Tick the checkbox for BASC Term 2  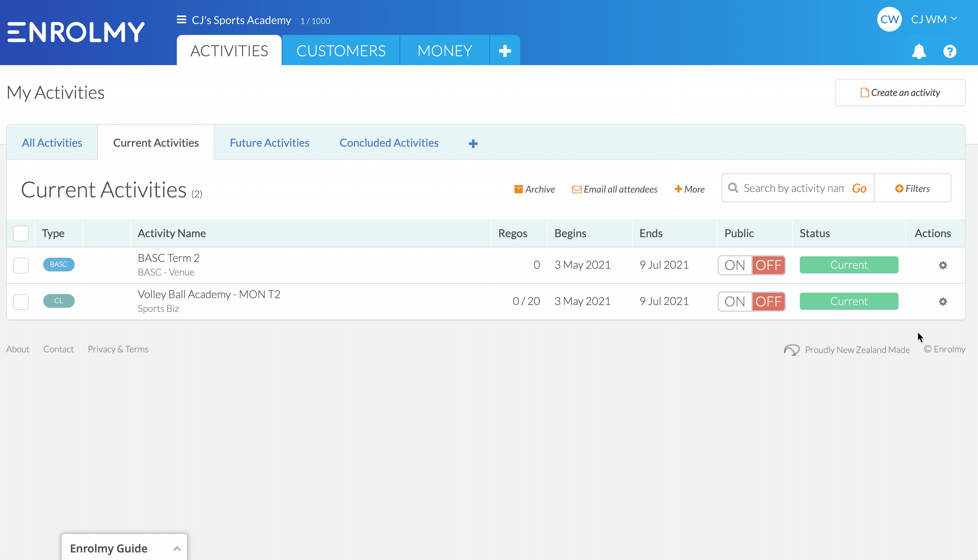coord(21,265)
